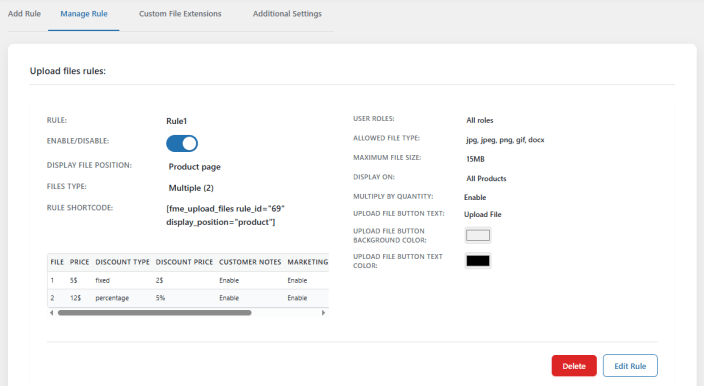Go to Custom File Extensions tab
704x386 pixels.
pyautogui.click(x=180, y=13)
